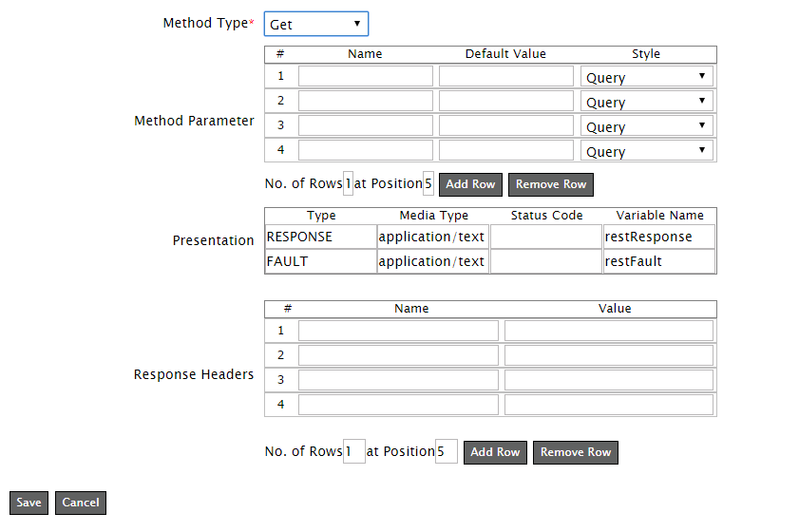Viewport: 799px width, 532px height.
Task: Click the restFault variable name field
Action: click(x=659, y=261)
